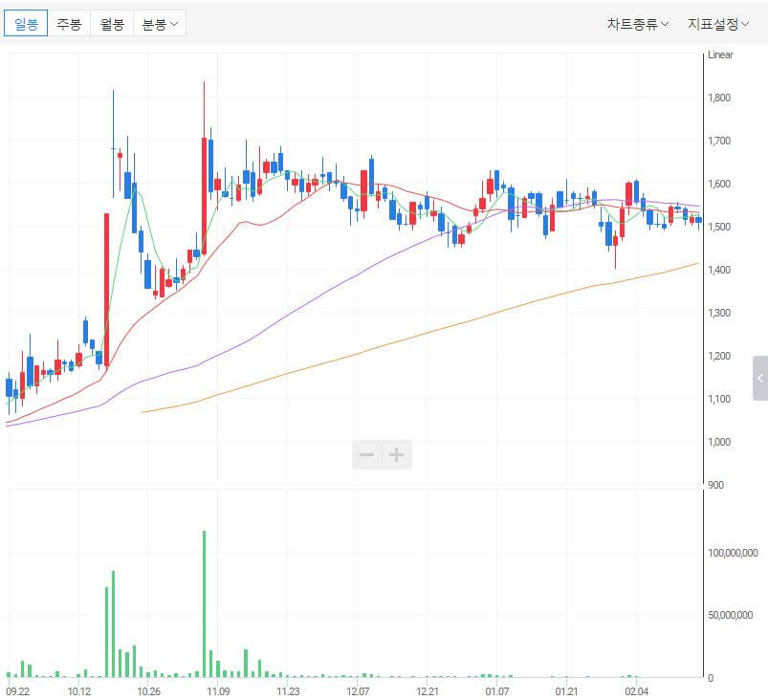Click the 09.22 date axis label

[x=17, y=691]
